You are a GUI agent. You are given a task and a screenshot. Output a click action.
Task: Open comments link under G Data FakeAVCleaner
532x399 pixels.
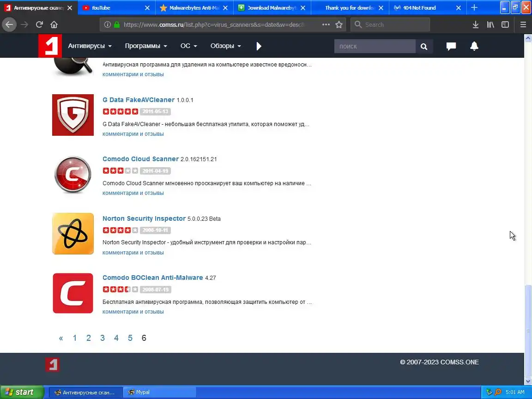(133, 133)
